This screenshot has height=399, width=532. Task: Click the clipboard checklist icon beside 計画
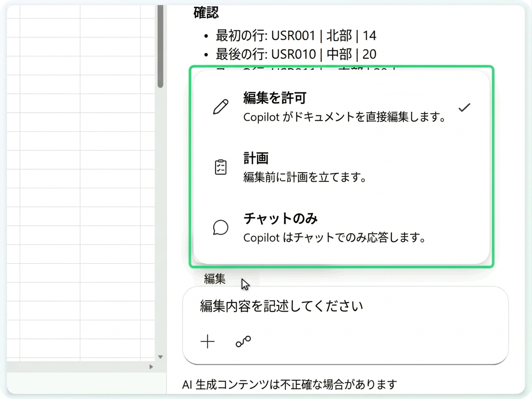point(220,167)
